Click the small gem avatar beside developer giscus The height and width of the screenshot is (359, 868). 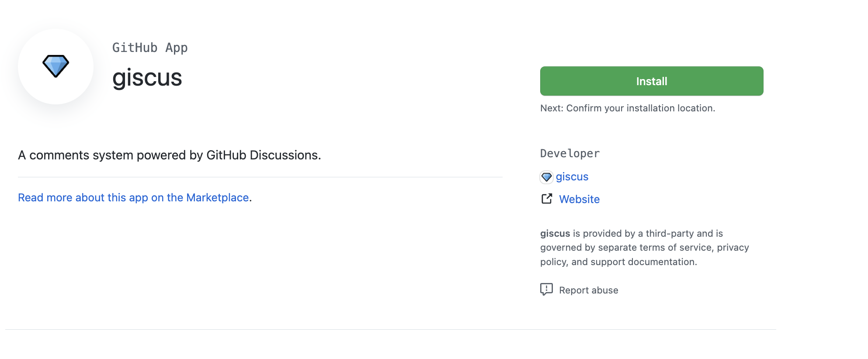[546, 177]
